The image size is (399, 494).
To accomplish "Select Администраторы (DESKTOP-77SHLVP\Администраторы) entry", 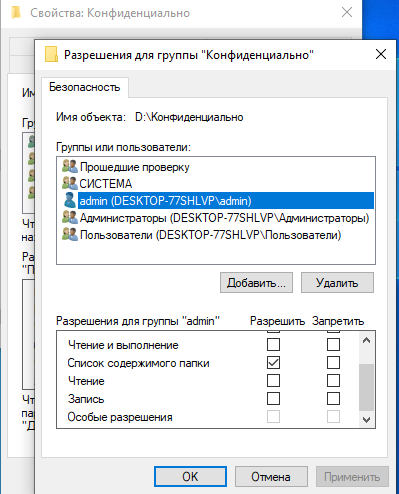I will point(224,218).
